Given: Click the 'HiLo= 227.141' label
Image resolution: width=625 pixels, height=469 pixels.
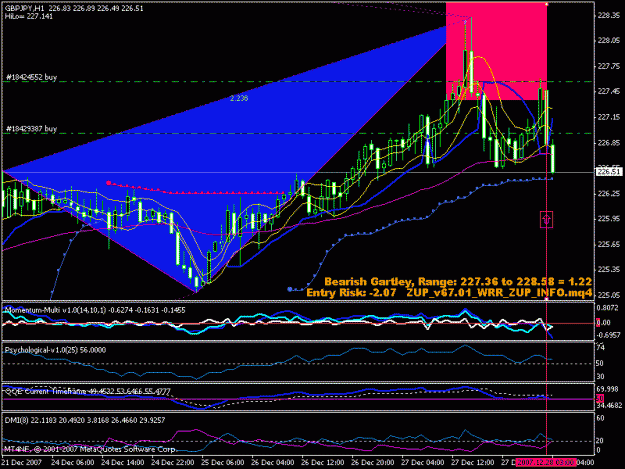Looking at the screenshot, I should coord(29,16).
